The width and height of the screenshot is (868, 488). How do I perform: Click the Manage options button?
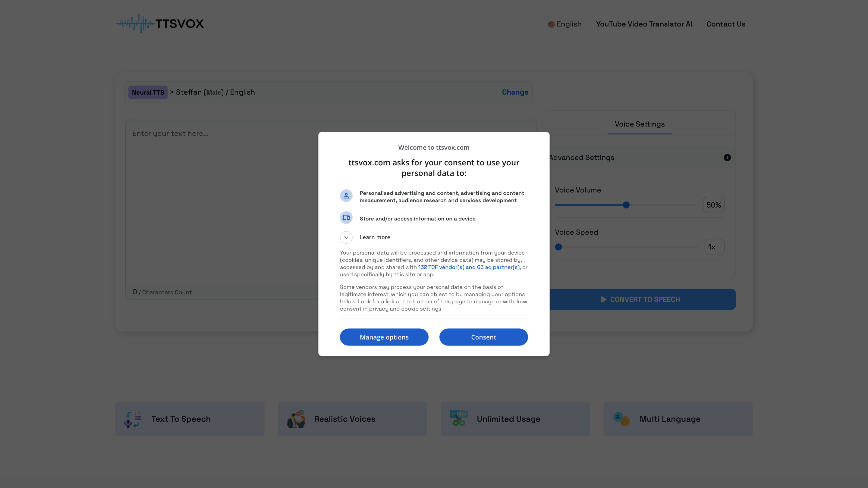click(384, 337)
